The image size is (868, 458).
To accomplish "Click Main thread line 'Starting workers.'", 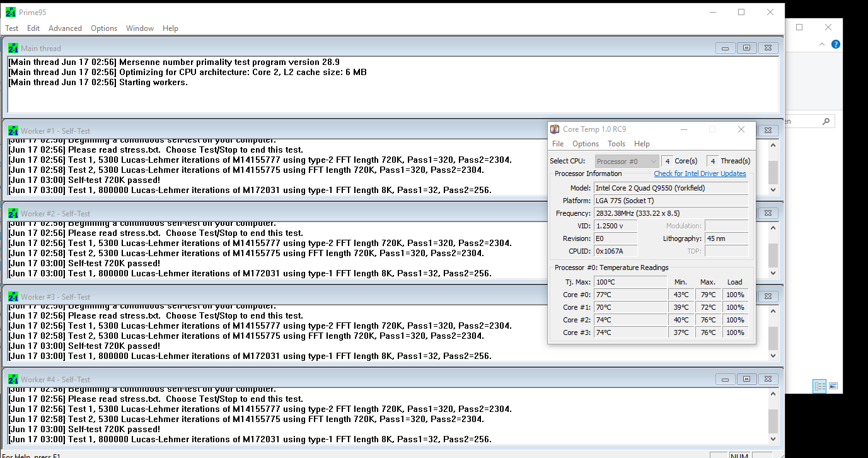I will [x=98, y=83].
